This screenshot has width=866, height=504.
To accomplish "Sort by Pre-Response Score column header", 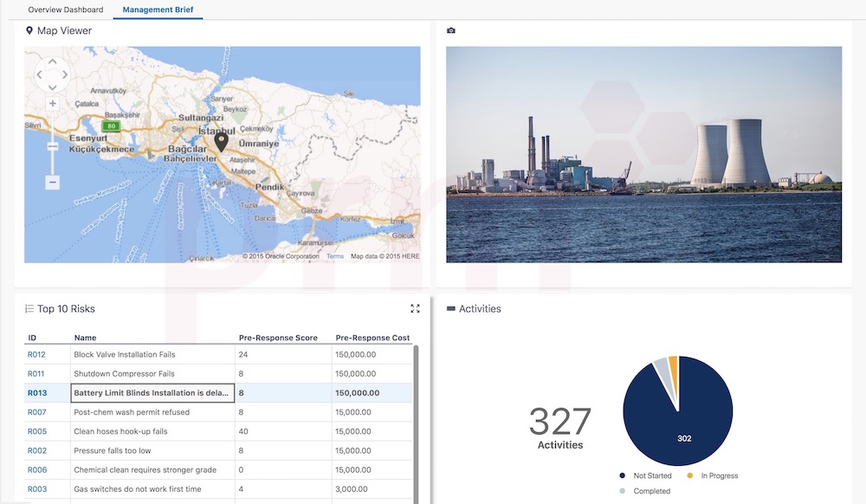I will (278, 338).
